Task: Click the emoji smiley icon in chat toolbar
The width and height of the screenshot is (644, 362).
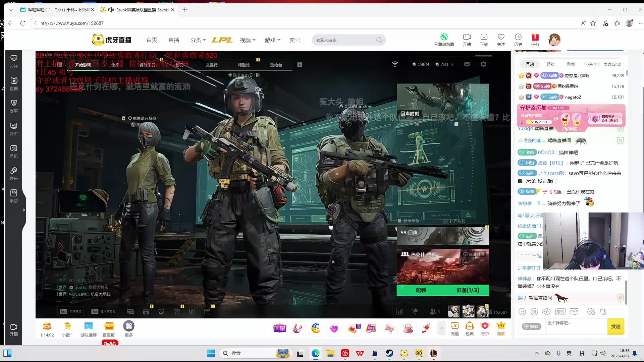Action: pos(522,312)
